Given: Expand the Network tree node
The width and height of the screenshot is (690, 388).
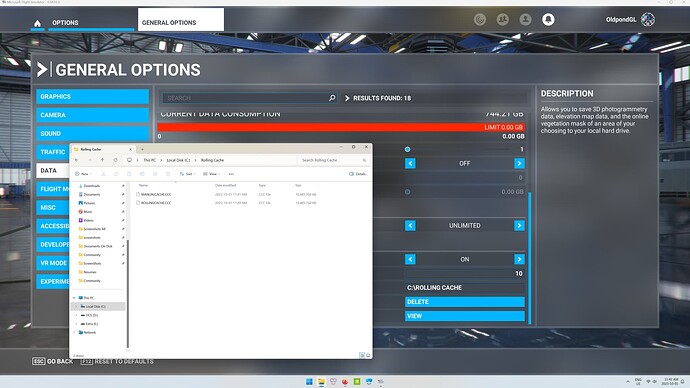Looking at the screenshot, I should pos(74,333).
